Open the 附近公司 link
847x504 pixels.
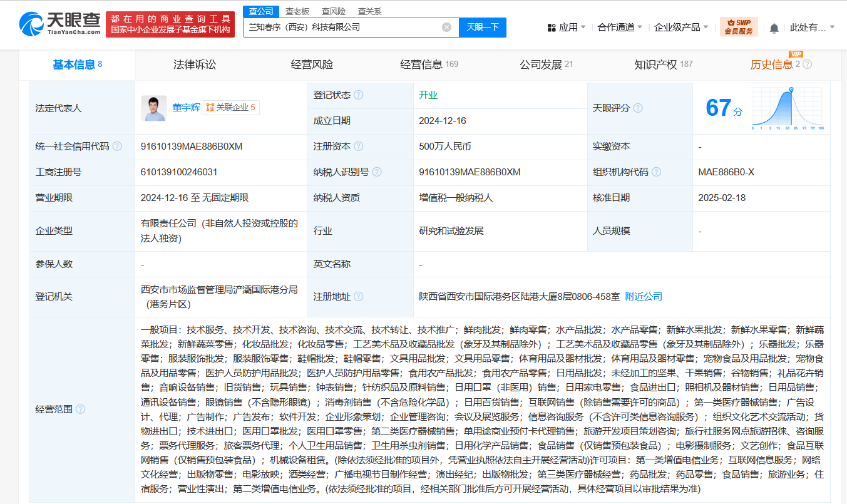644,297
